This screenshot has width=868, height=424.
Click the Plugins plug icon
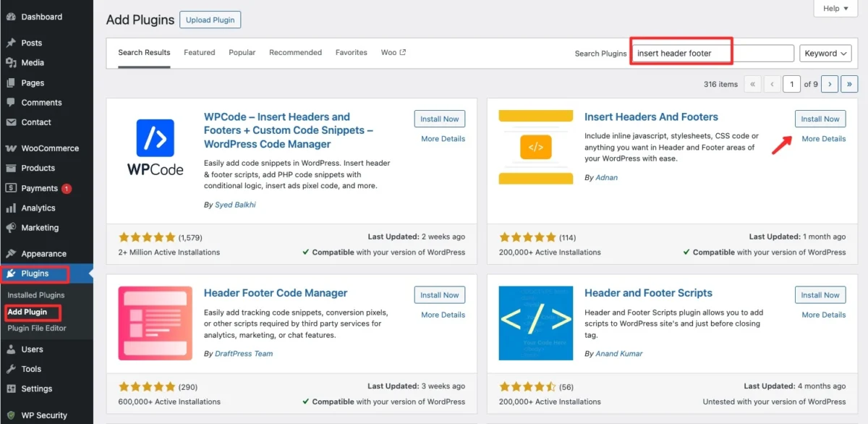pyautogui.click(x=11, y=274)
